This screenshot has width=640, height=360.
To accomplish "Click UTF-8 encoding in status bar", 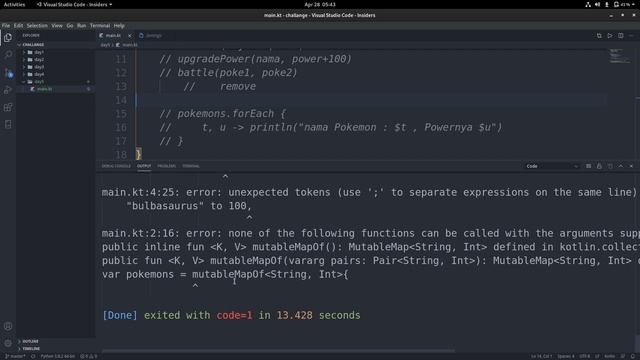I will point(584,356).
